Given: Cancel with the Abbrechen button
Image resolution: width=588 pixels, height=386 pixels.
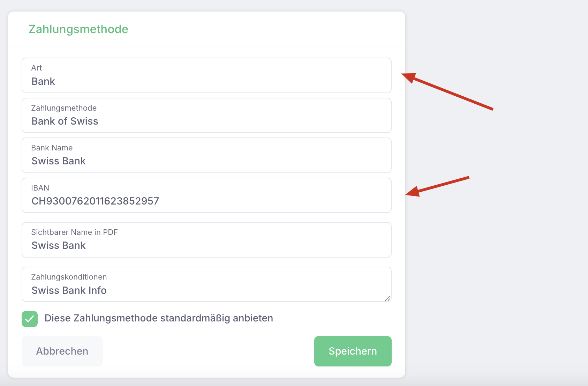Looking at the screenshot, I should click(x=62, y=351).
